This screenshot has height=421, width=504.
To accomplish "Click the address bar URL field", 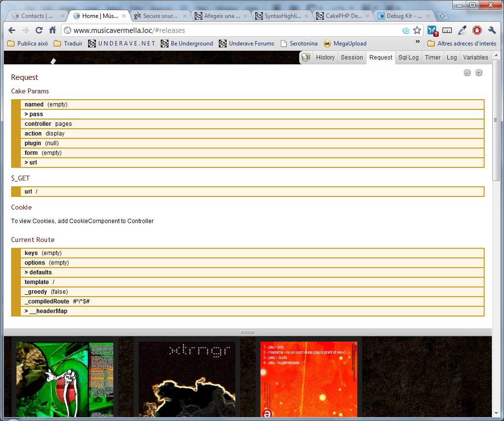I will [232, 30].
